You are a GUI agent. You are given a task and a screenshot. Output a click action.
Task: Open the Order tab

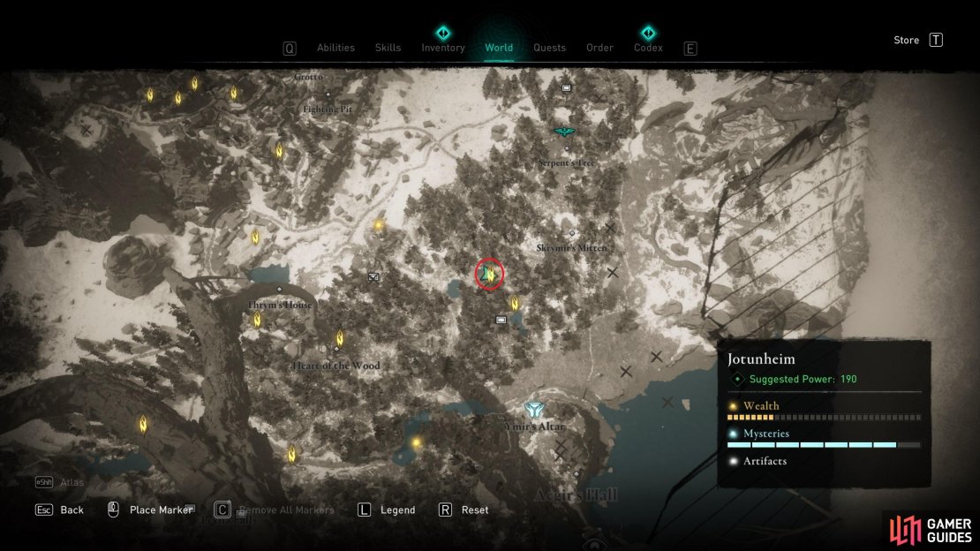click(x=599, y=48)
